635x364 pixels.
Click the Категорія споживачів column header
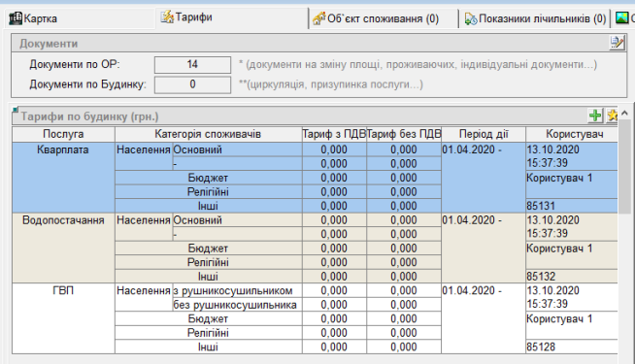(208, 134)
